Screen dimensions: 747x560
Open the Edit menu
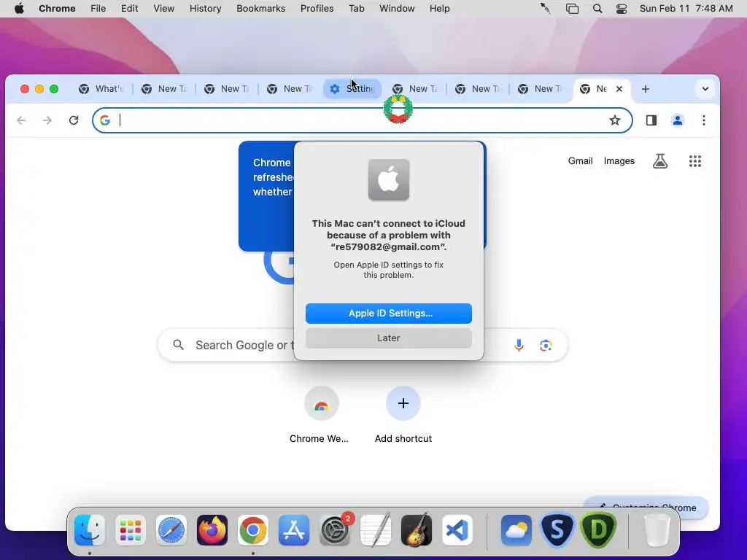click(x=129, y=9)
